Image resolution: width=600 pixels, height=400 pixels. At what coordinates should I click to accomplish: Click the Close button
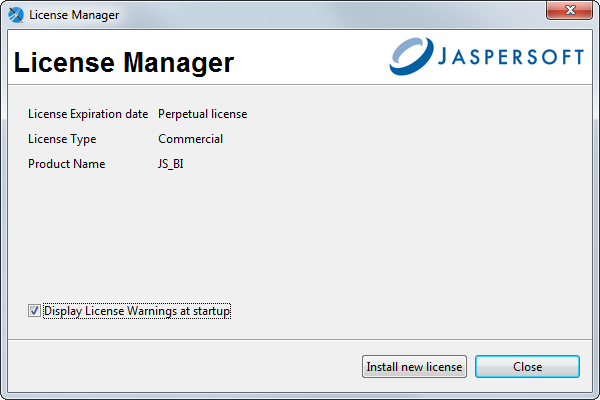(x=527, y=367)
